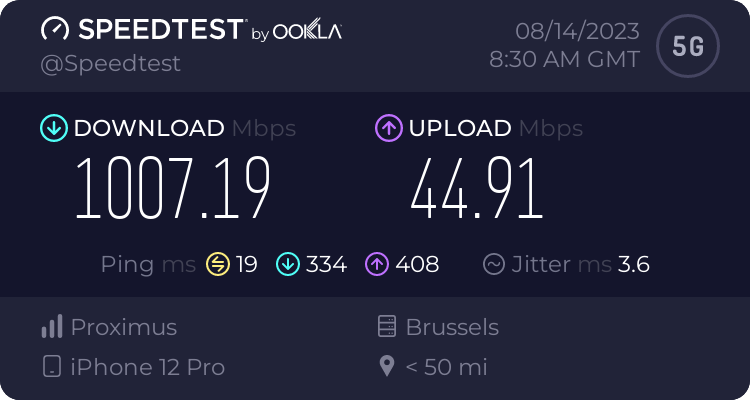Click the Proximus signal bars icon

click(52, 327)
